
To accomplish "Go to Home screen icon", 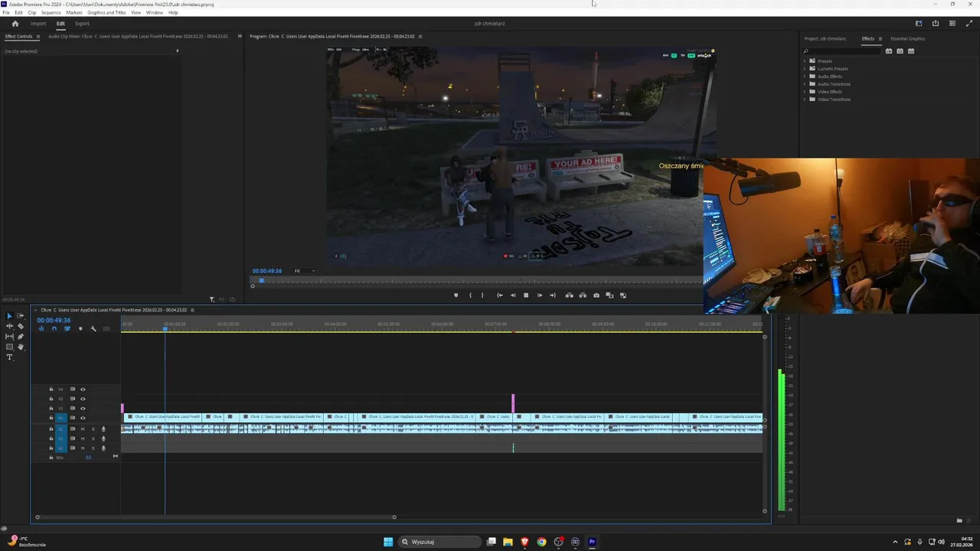I will (x=15, y=24).
